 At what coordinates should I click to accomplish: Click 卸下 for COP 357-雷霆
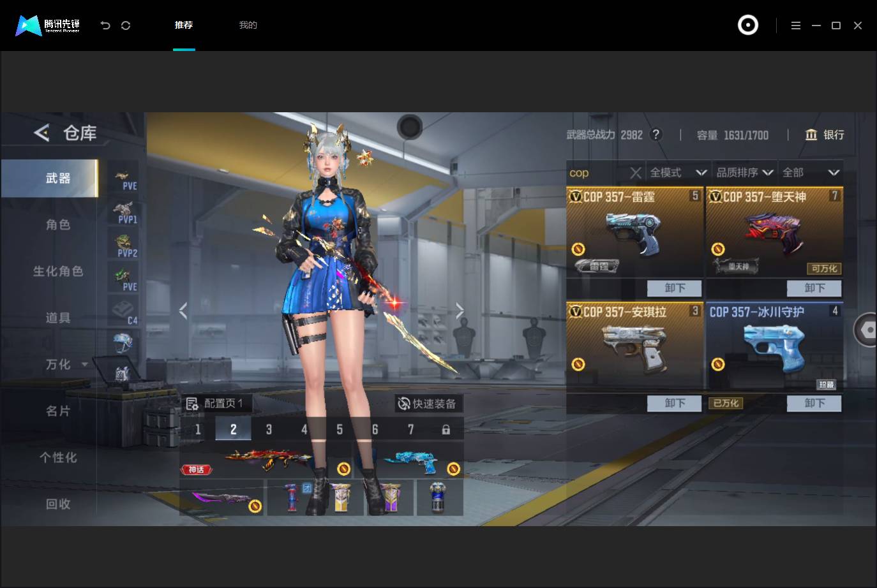[675, 288]
